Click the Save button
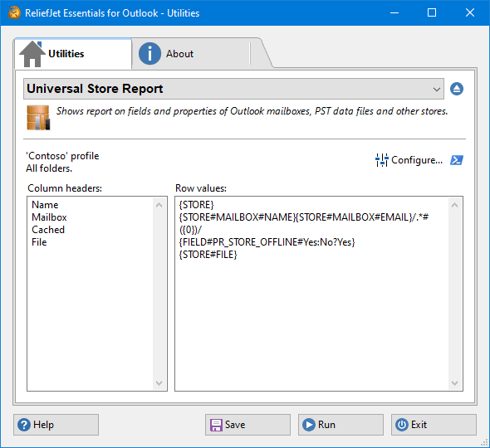 247,425
